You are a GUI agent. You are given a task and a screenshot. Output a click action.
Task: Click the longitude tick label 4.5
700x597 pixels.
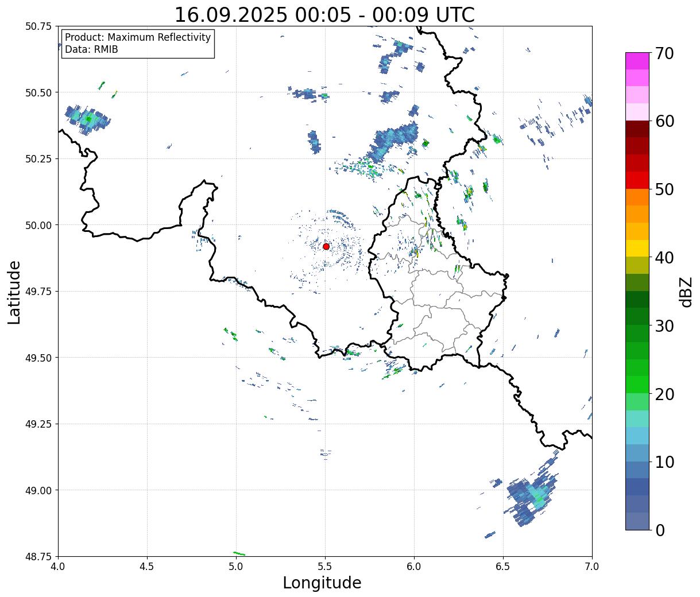[x=147, y=566]
